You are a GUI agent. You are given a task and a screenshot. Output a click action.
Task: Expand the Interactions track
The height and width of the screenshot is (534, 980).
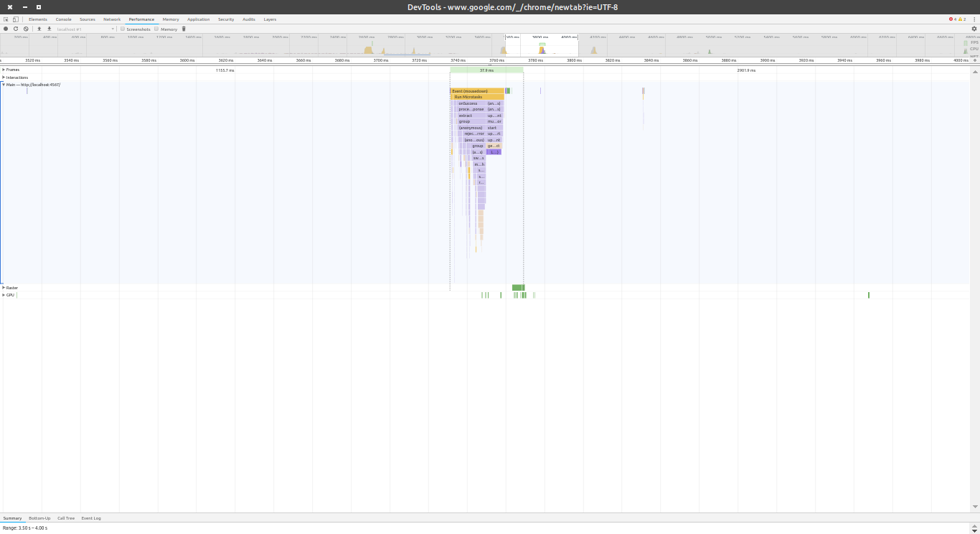pyautogui.click(x=4, y=78)
